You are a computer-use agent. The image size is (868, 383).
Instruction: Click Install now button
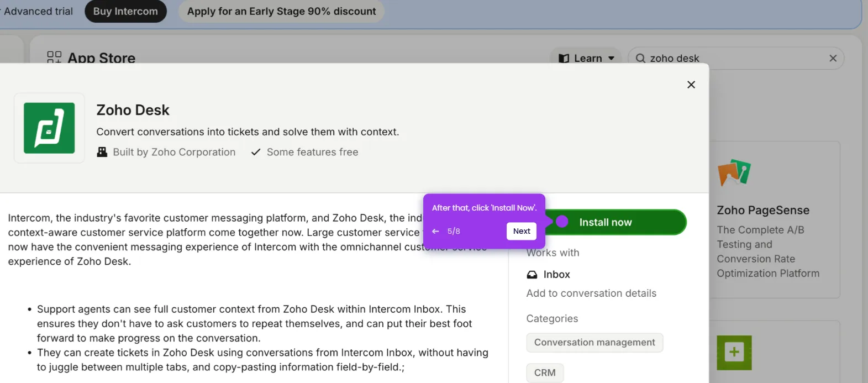pyautogui.click(x=614, y=222)
